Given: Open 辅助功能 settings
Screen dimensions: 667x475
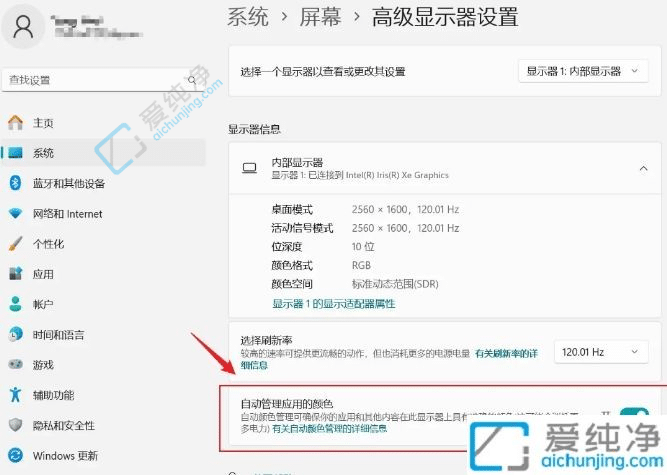Looking at the screenshot, I should pyautogui.click(x=54, y=395).
